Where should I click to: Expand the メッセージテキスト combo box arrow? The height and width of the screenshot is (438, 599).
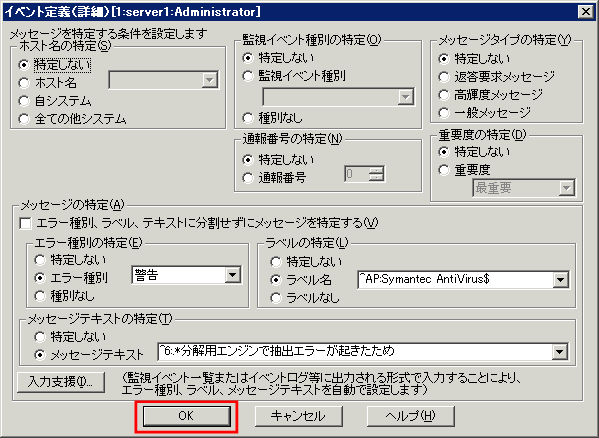pyautogui.click(x=560, y=352)
